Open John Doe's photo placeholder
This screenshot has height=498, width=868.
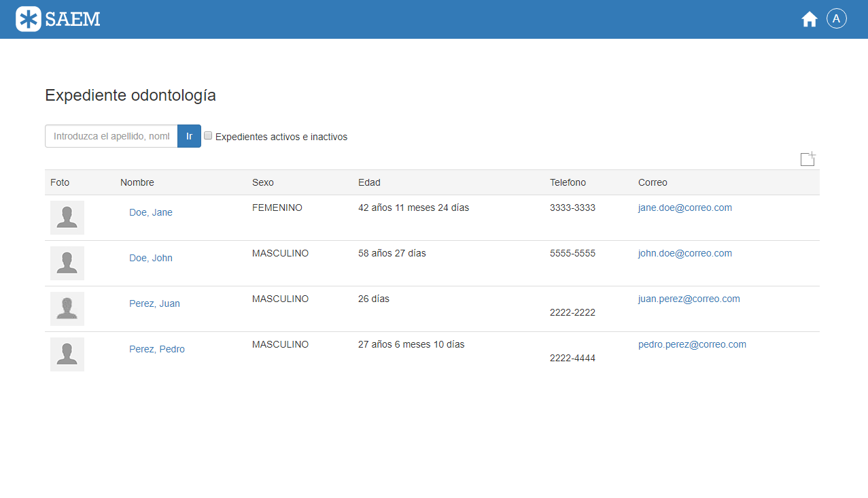click(x=67, y=263)
